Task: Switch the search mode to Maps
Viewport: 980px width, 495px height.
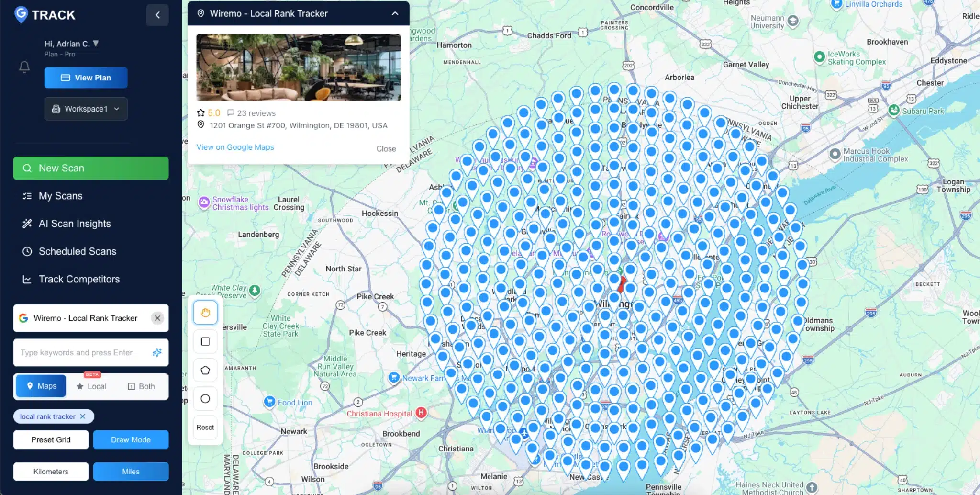Action: (x=41, y=386)
